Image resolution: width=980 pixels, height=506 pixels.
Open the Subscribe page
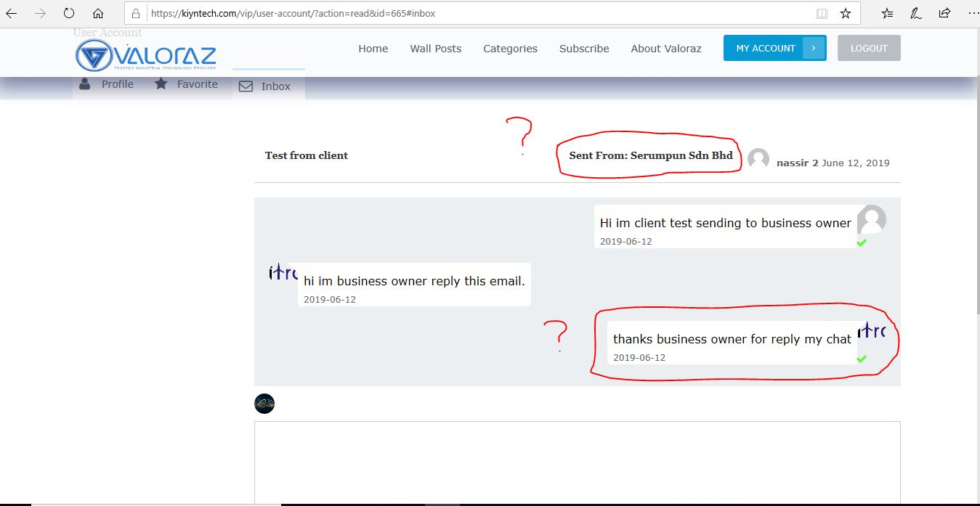point(584,49)
